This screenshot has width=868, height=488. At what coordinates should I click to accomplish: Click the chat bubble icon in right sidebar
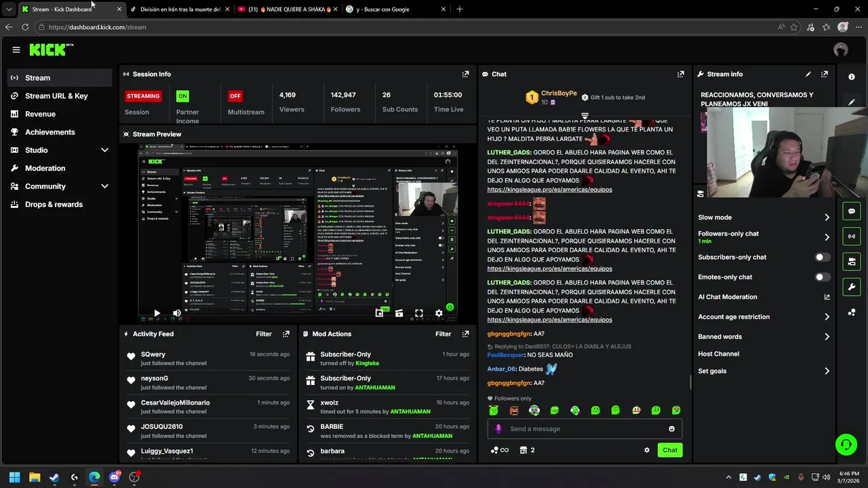coord(852,211)
